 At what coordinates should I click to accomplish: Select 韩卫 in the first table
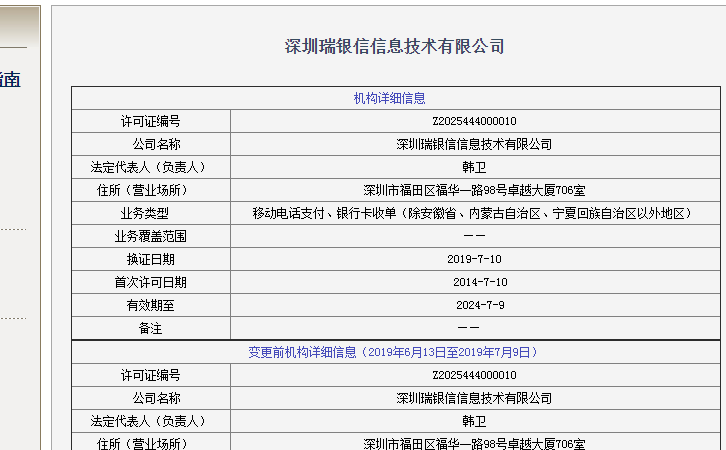475,167
